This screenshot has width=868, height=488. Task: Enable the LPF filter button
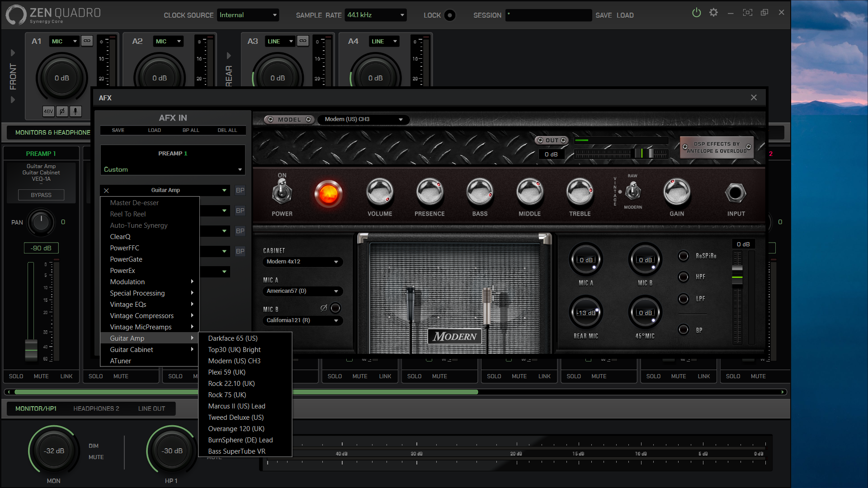[684, 299]
